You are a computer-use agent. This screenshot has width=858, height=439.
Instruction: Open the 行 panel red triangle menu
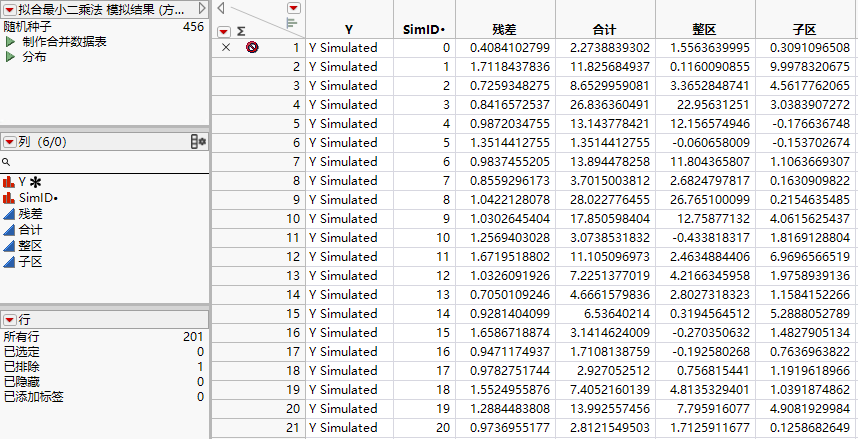10,320
